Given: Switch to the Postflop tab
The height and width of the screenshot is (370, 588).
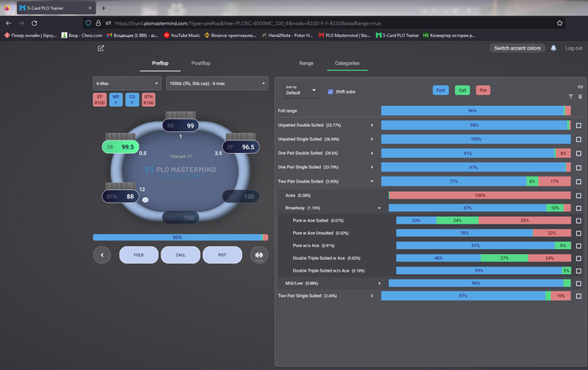Looking at the screenshot, I should (201, 63).
